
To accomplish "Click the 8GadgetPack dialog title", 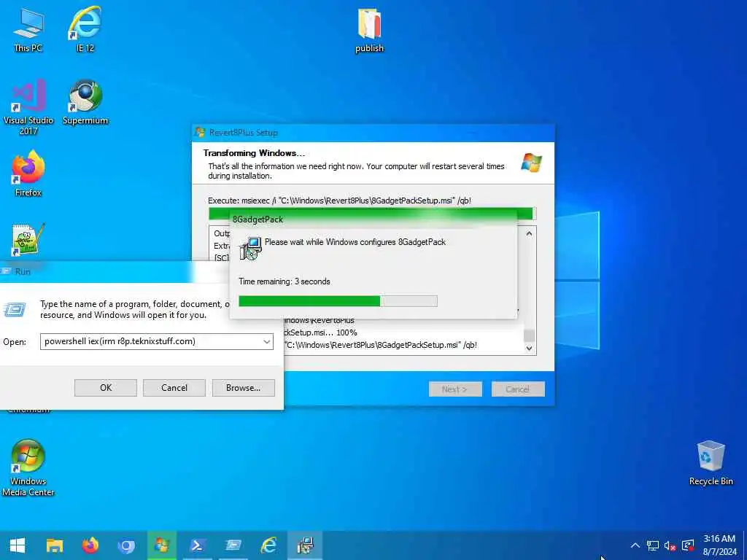I will coord(258,219).
